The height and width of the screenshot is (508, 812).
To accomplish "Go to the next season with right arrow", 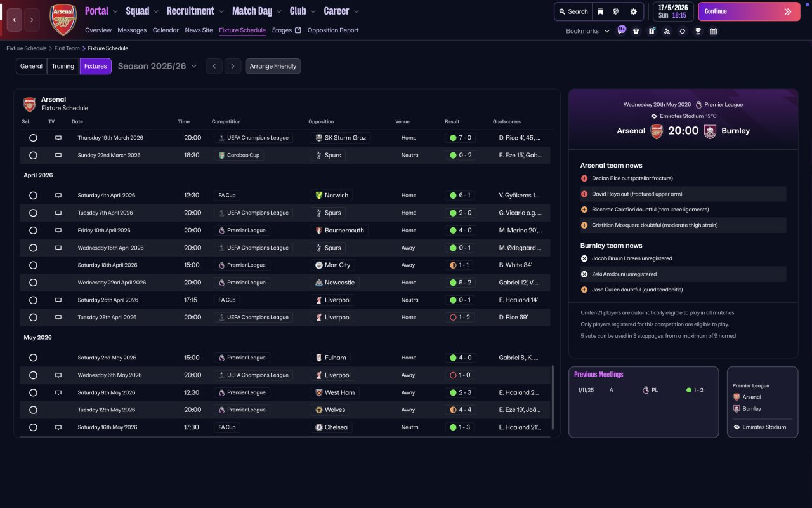I will 233,66.
